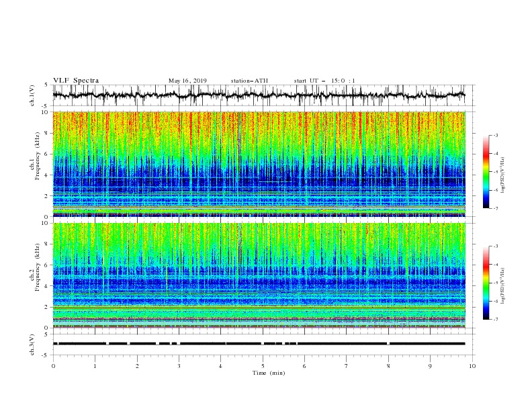Click the time axis tick label "0"
The height and width of the screenshot is (411, 532).
(x=53, y=366)
